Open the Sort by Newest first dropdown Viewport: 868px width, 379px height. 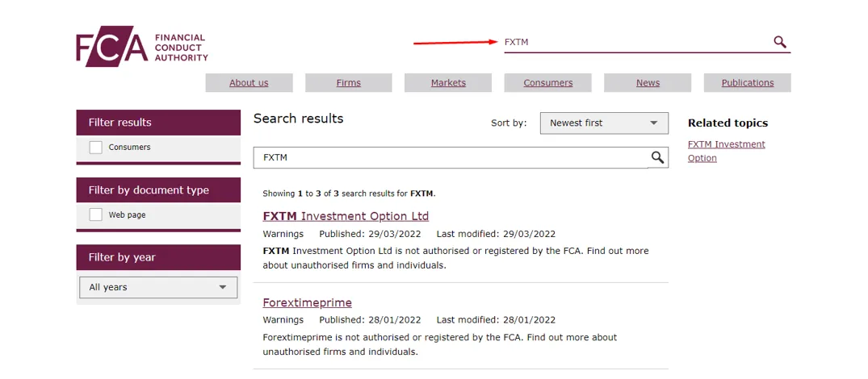pyautogui.click(x=604, y=123)
